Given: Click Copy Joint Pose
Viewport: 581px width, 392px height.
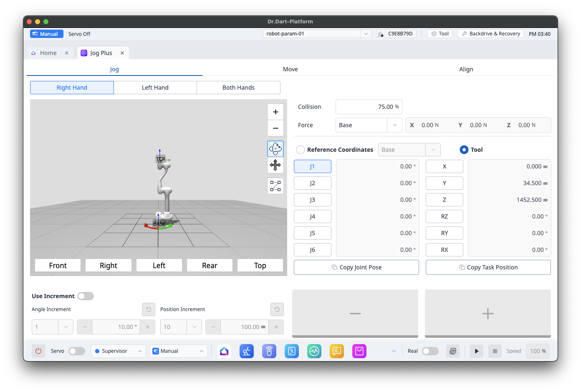Looking at the screenshot, I should coord(356,267).
